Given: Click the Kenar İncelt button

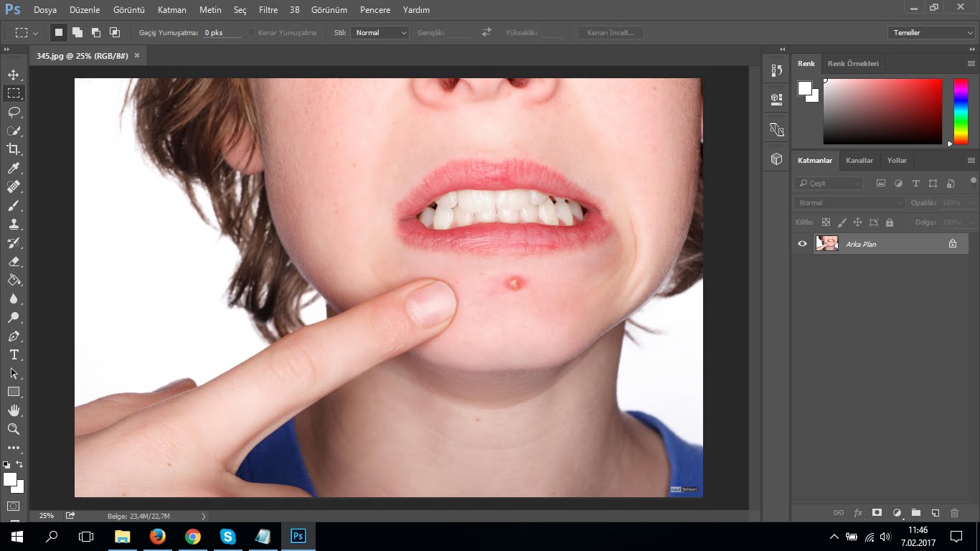Looking at the screenshot, I should (611, 32).
